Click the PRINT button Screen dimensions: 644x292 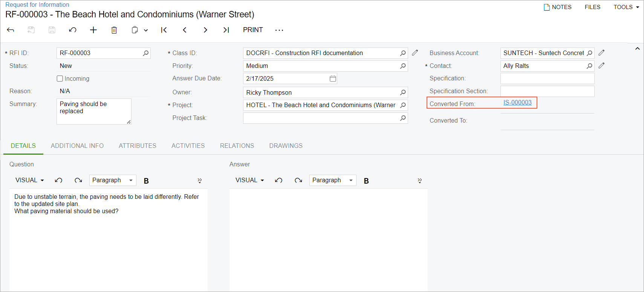click(x=253, y=30)
